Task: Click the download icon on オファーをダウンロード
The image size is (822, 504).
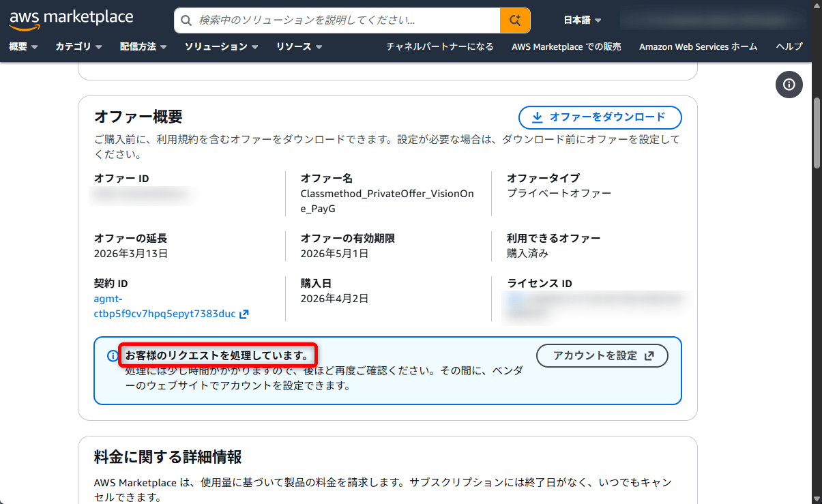Action: 538,117
